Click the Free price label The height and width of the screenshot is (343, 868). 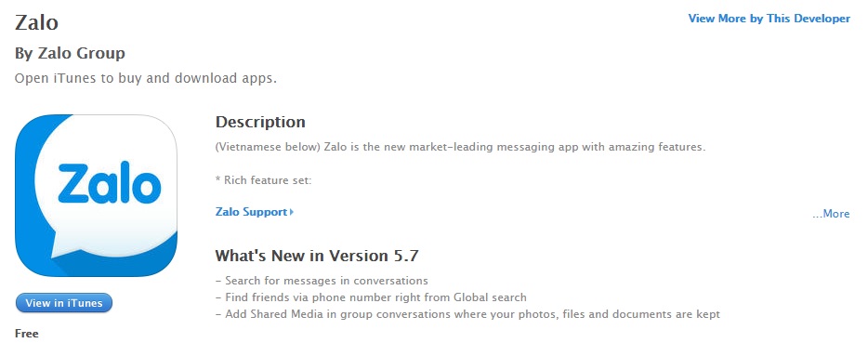[27, 334]
